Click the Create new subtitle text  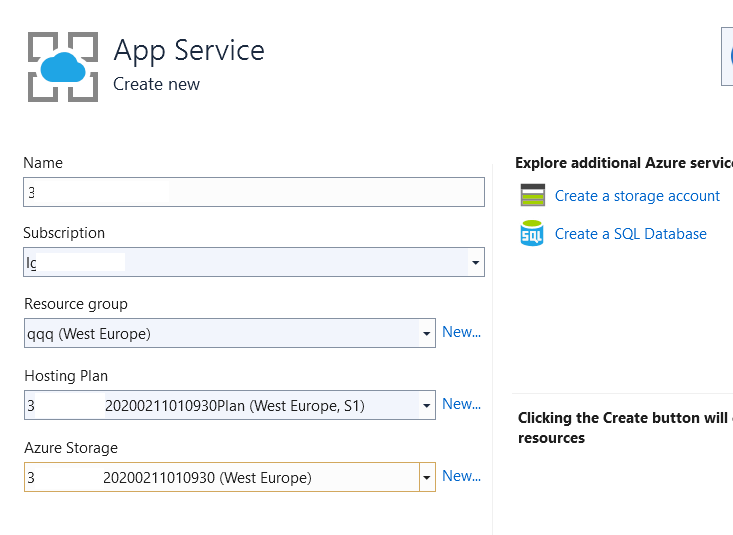point(157,84)
